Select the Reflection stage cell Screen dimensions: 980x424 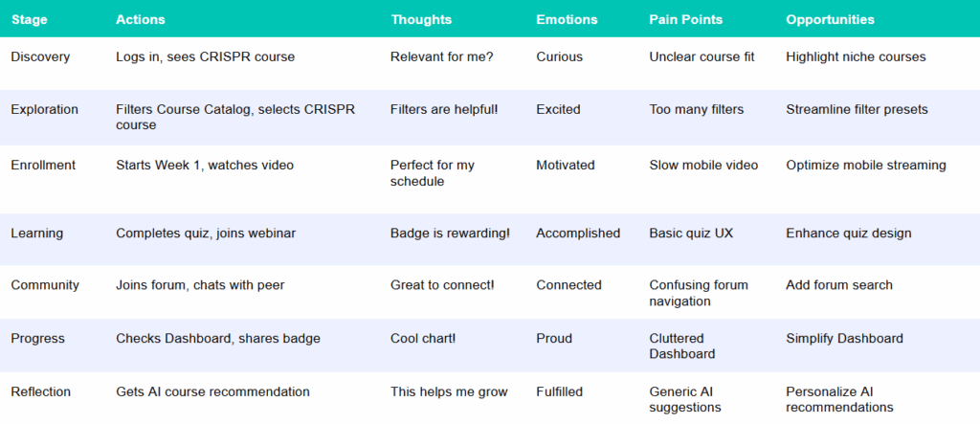click(40, 392)
